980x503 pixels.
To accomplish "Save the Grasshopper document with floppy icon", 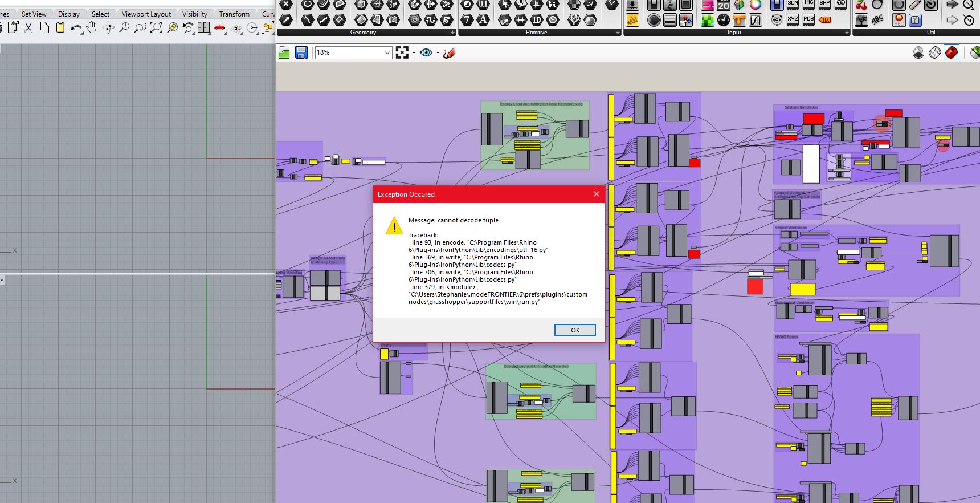I will (301, 53).
